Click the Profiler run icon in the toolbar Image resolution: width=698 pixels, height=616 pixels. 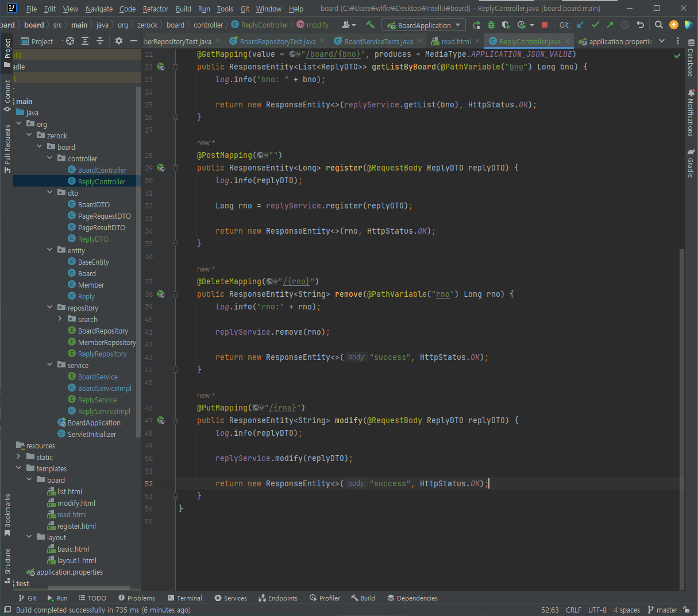click(522, 25)
